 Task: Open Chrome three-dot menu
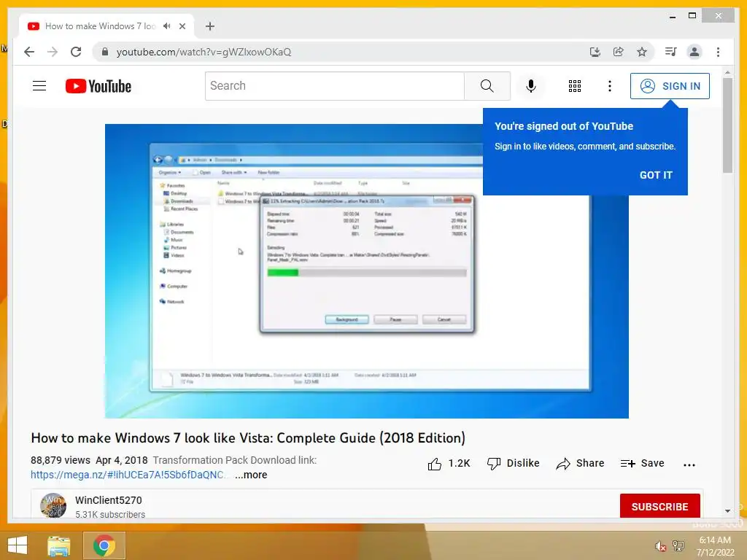coord(718,52)
